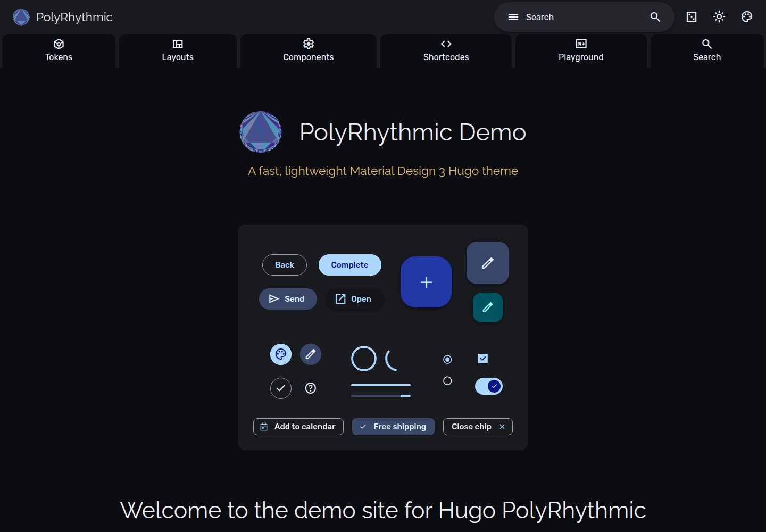Click the upper linear progress bar
766x532 pixels.
381,385
